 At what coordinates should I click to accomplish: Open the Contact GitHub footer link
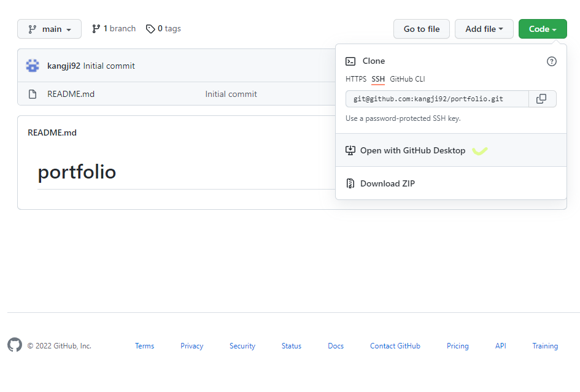coord(395,346)
